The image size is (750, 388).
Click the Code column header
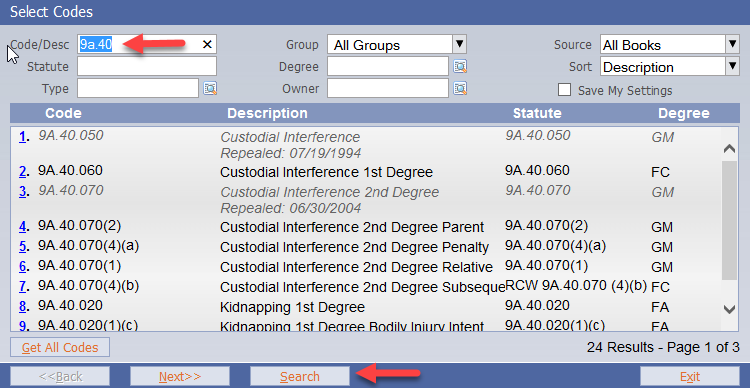(63, 113)
